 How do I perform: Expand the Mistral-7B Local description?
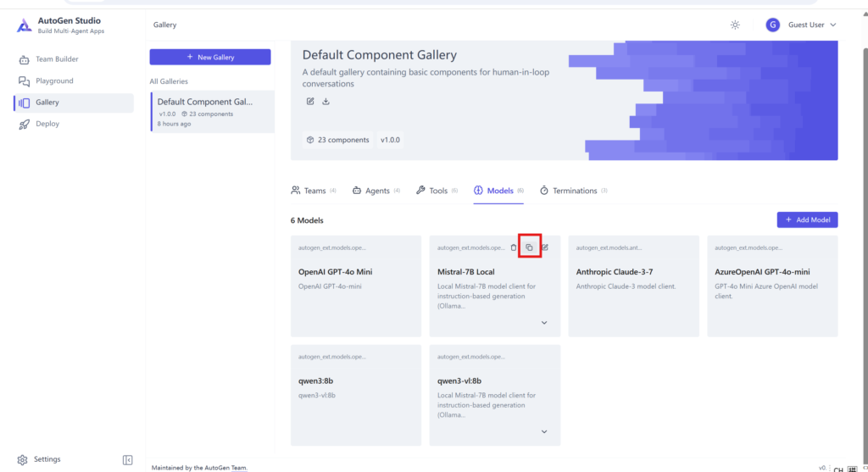[x=544, y=323]
